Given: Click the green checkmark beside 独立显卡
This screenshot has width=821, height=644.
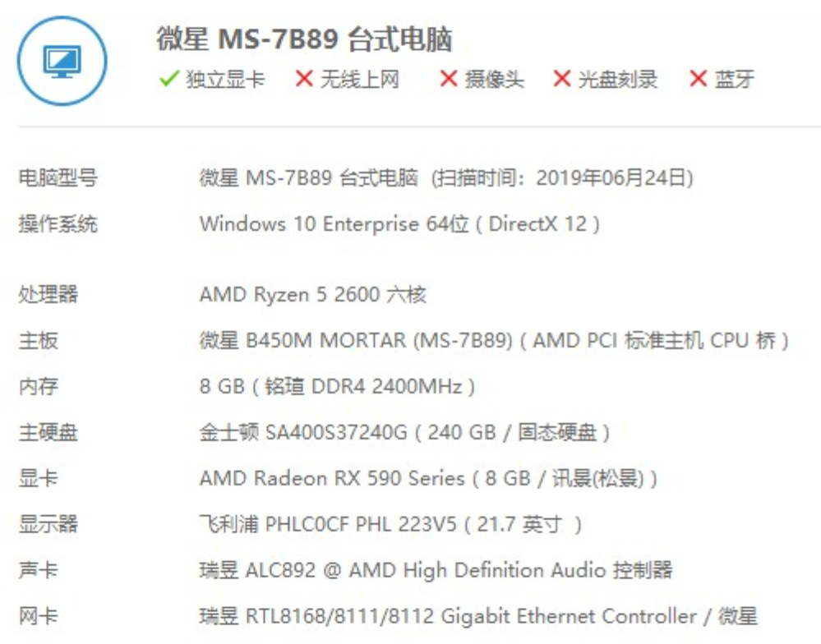Looking at the screenshot, I should pos(169,79).
